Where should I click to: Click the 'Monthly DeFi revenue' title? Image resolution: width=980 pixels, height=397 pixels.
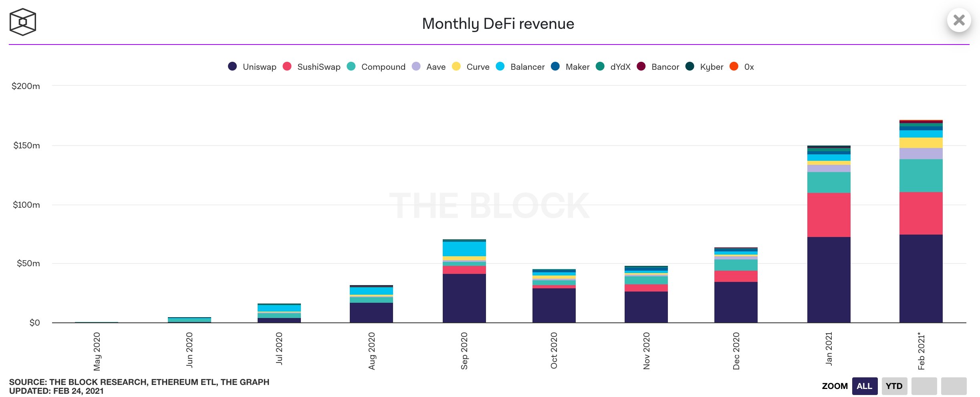coord(498,24)
